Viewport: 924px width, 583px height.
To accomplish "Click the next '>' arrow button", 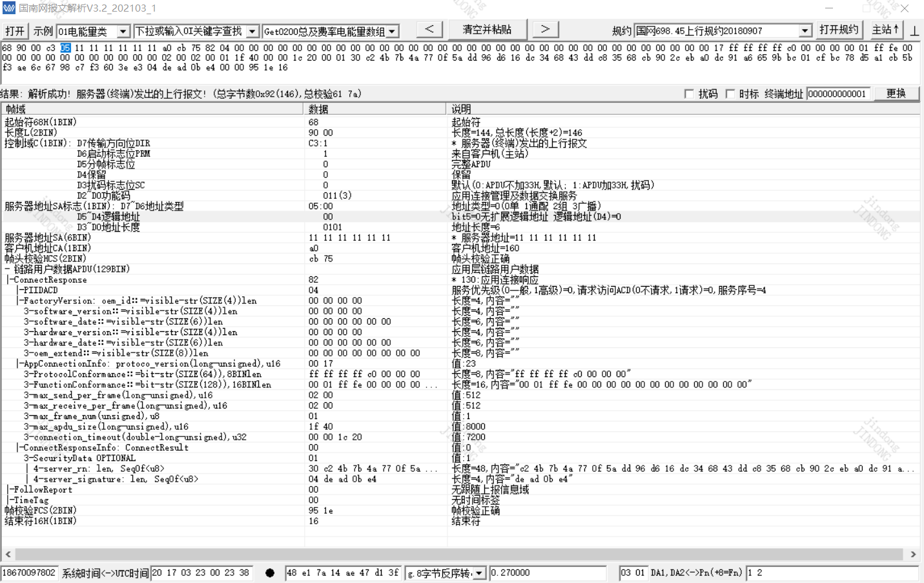I will click(x=545, y=29).
